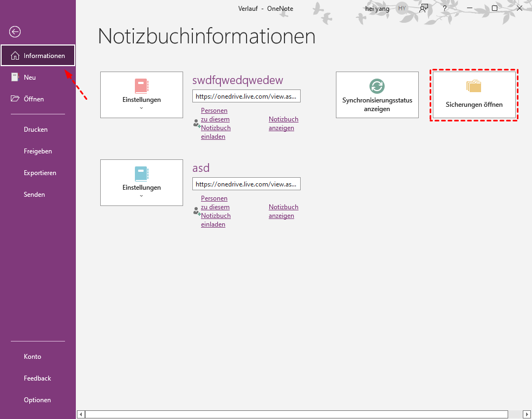This screenshot has width=532, height=419.
Task: Click Notizbuch anzeigen link for swdfqwedqwedew
Action: 283,124
